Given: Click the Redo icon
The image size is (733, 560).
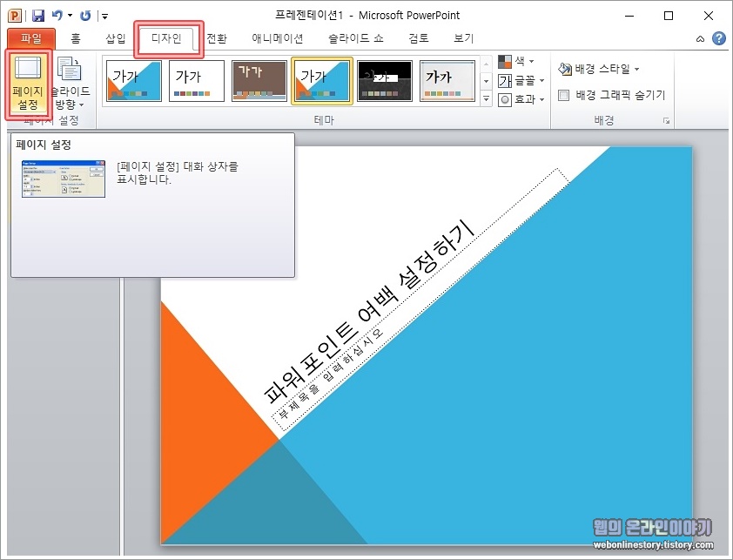Looking at the screenshot, I should pos(85,16).
